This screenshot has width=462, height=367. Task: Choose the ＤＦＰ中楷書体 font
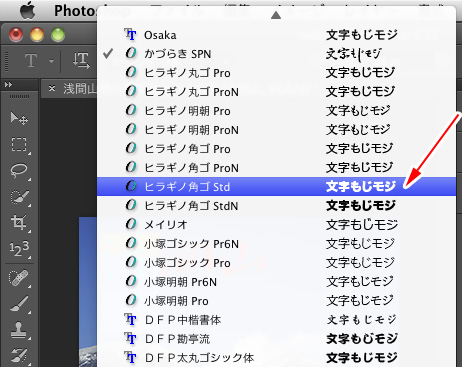[x=276, y=320]
